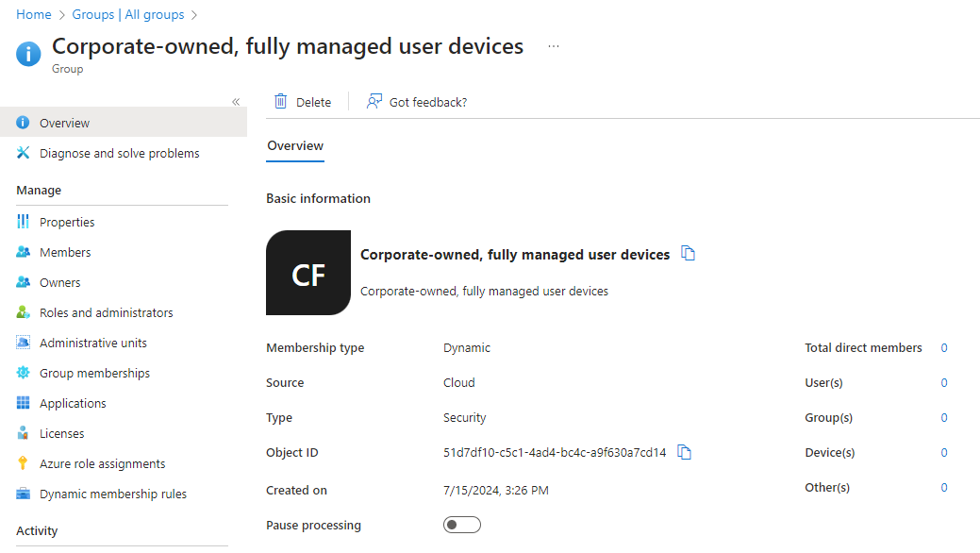Open more options with the ellipsis
The width and height of the screenshot is (980, 553).
tap(553, 45)
